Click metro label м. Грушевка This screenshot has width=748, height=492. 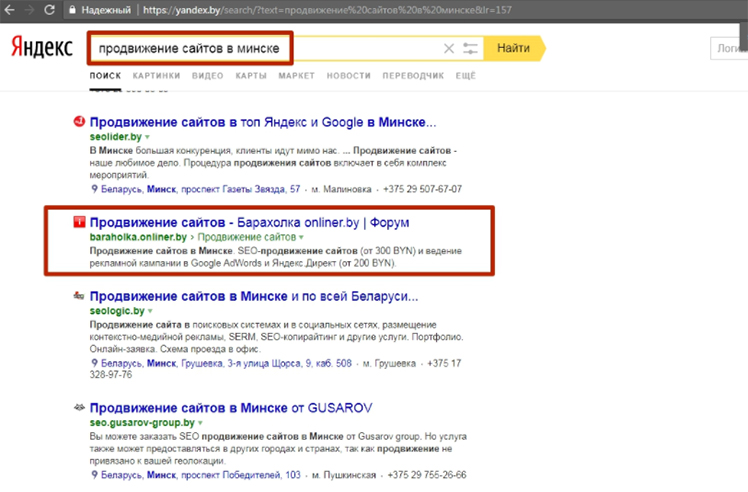[389, 363]
